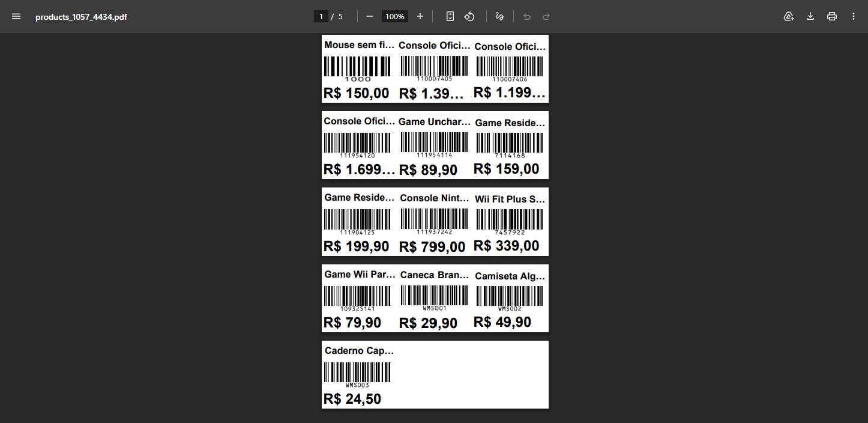
Task: Click the undo arrow
Action: 527,16
